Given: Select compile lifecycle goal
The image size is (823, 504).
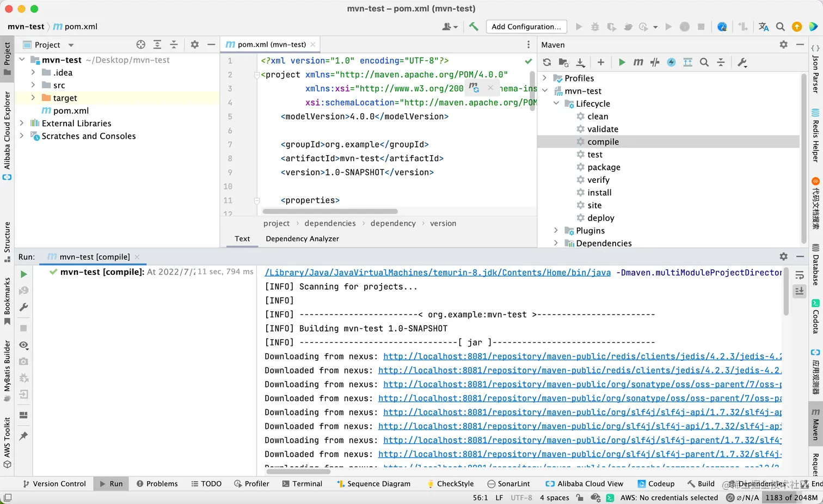Looking at the screenshot, I should 603,142.
